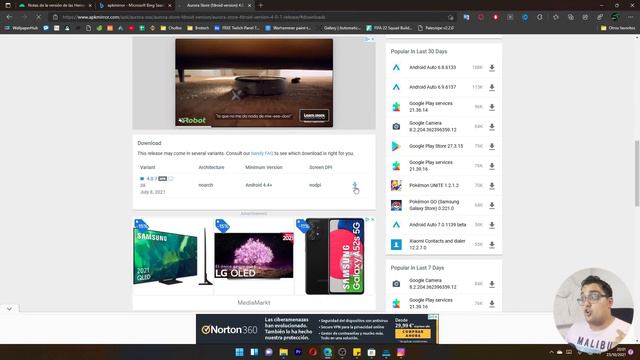The width and height of the screenshot is (640, 360).
Task: Open the Chollos bookmarks folder
Action: [171, 28]
